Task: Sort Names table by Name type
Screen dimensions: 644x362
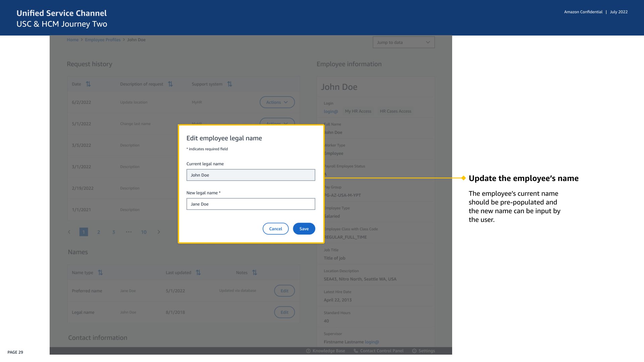Action: click(100, 273)
